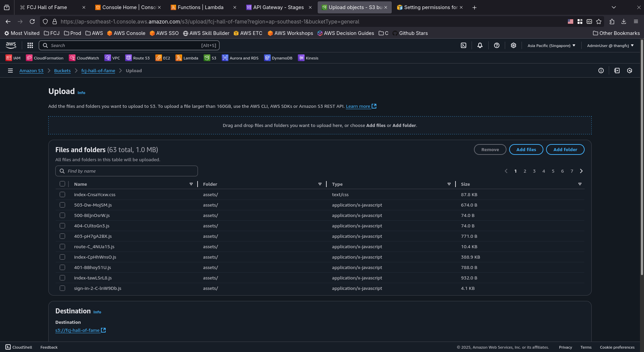Open the CloudFormation shortcut
644x352 pixels.
45,58
